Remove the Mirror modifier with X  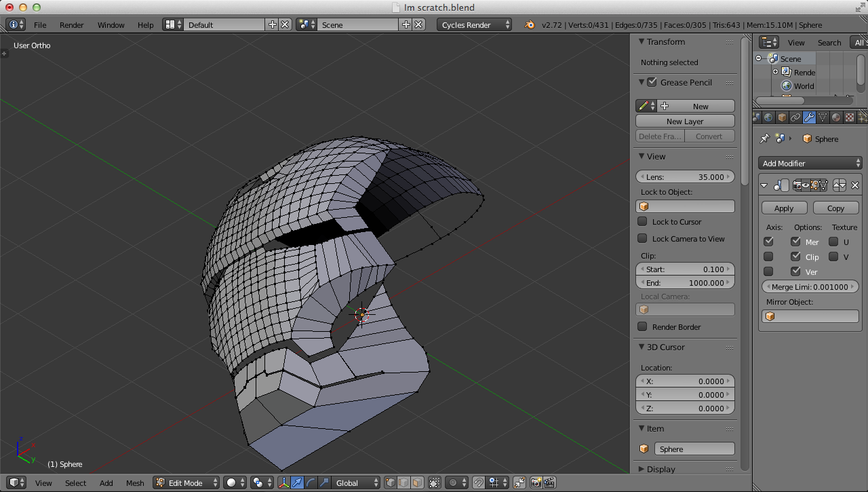855,185
